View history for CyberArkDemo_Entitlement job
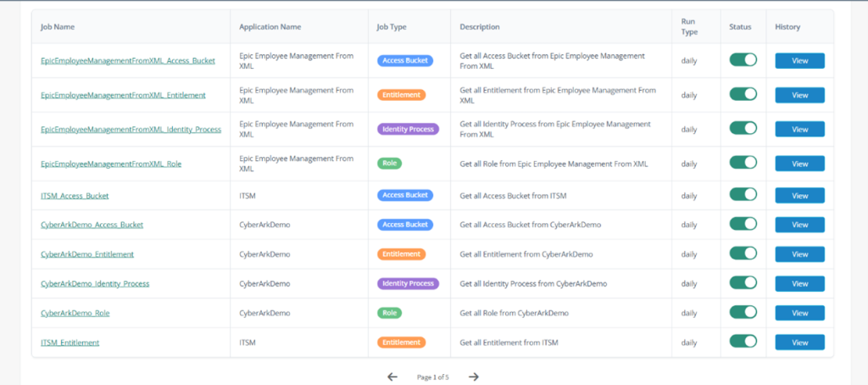Viewport: 868px width, 385px height. coord(799,254)
